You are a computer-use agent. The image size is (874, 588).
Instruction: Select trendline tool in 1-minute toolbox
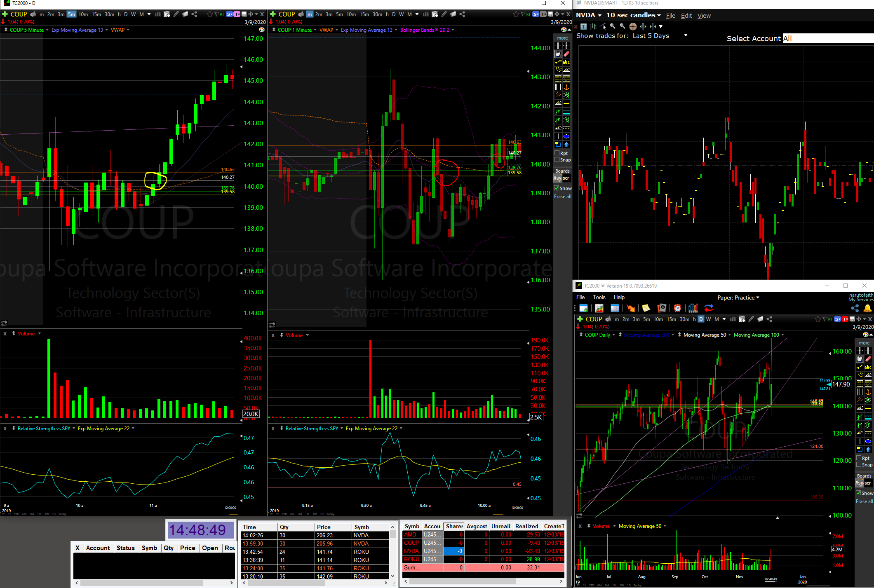[558, 62]
